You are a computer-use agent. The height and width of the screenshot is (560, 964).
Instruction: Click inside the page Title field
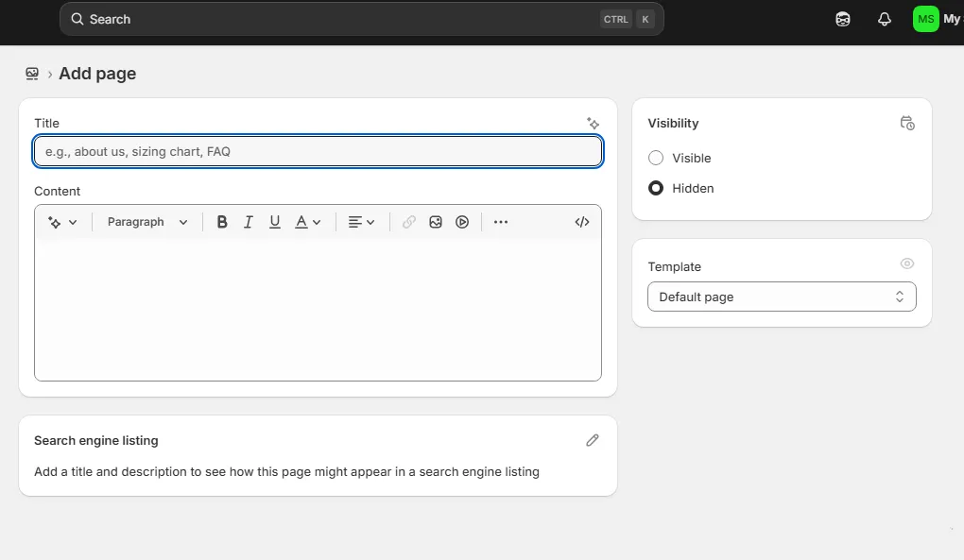pyautogui.click(x=318, y=151)
